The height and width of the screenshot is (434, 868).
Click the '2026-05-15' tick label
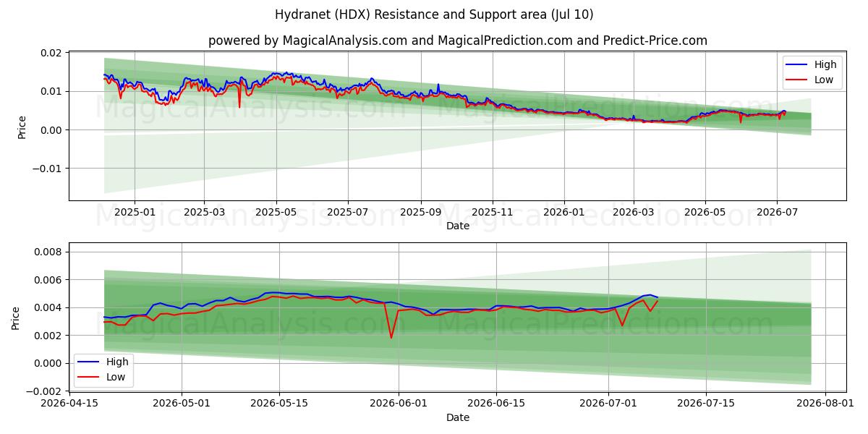point(279,404)
